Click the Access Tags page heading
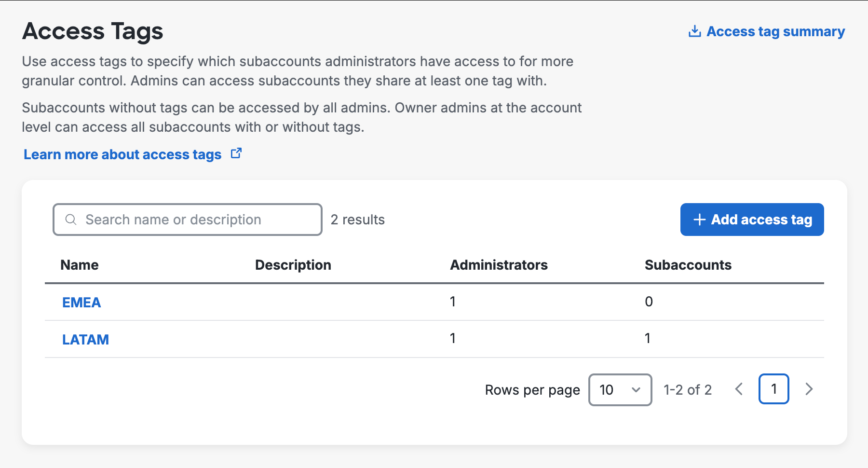The height and width of the screenshot is (468, 868). (x=93, y=31)
